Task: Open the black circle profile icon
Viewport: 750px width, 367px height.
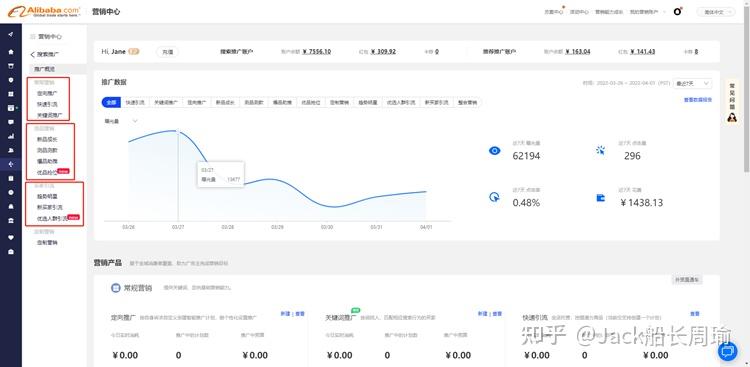Action: (677, 11)
